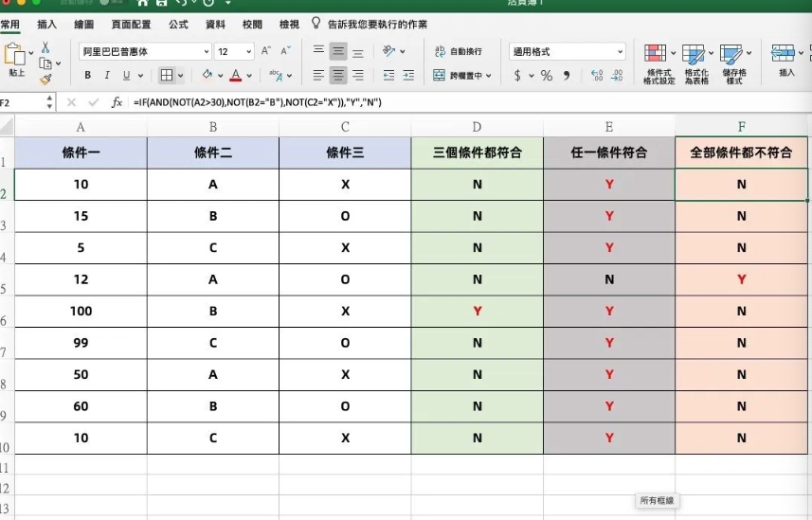Open the 檢視 tab

[x=289, y=25]
